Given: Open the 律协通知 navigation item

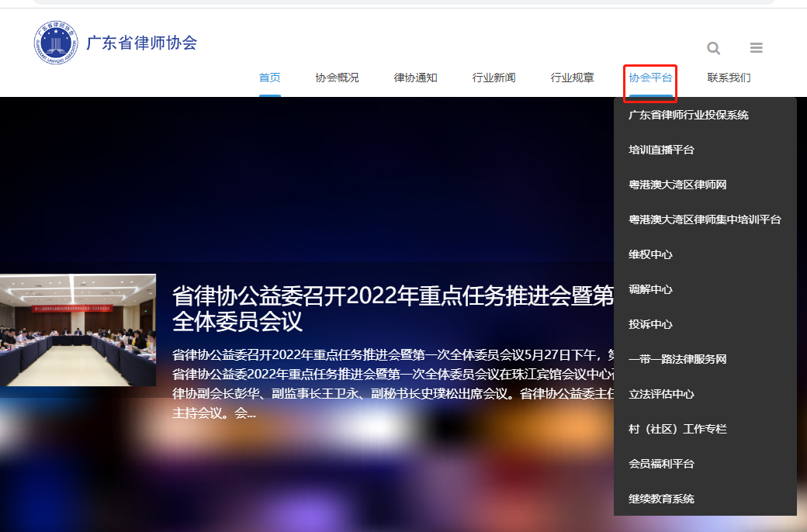Looking at the screenshot, I should pyautogui.click(x=415, y=78).
